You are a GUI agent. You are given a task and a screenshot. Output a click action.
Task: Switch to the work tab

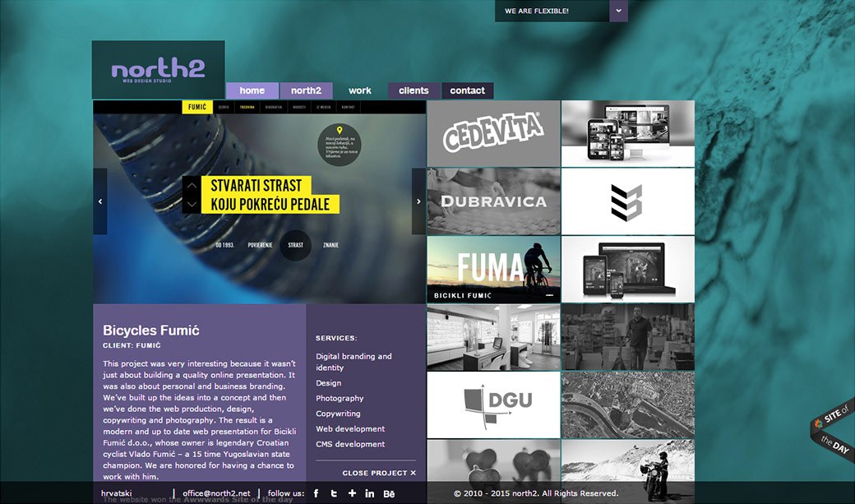coord(359,90)
